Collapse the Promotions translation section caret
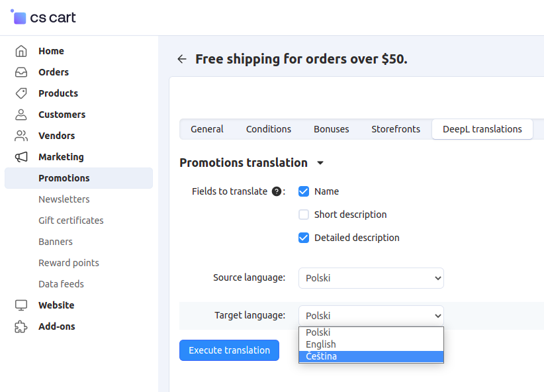Image resolution: width=544 pixels, height=392 pixels. (320, 163)
